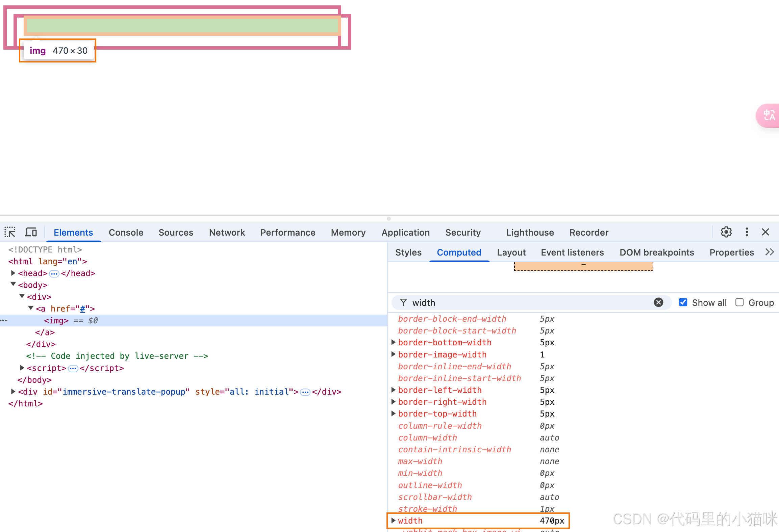
Task: Collapse the body element node
Action: (x=13, y=285)
